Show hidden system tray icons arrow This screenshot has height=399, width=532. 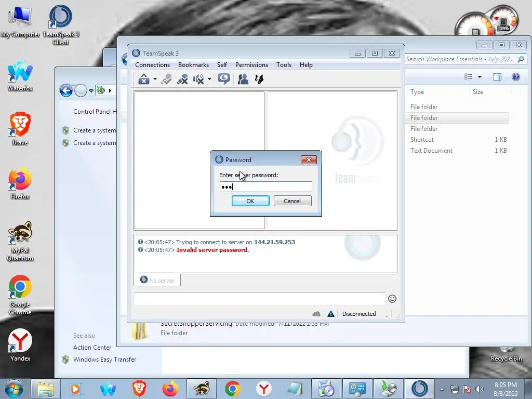coord(442,389)
